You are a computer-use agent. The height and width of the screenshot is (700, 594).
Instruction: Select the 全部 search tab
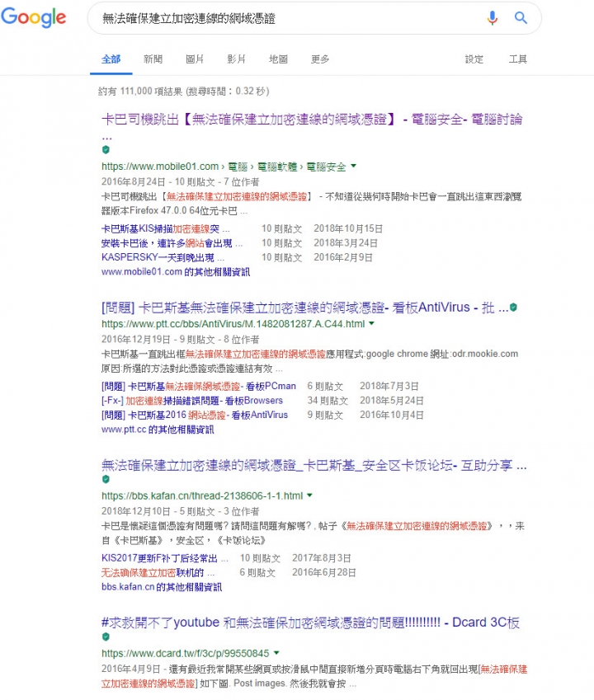coord(111,59)
